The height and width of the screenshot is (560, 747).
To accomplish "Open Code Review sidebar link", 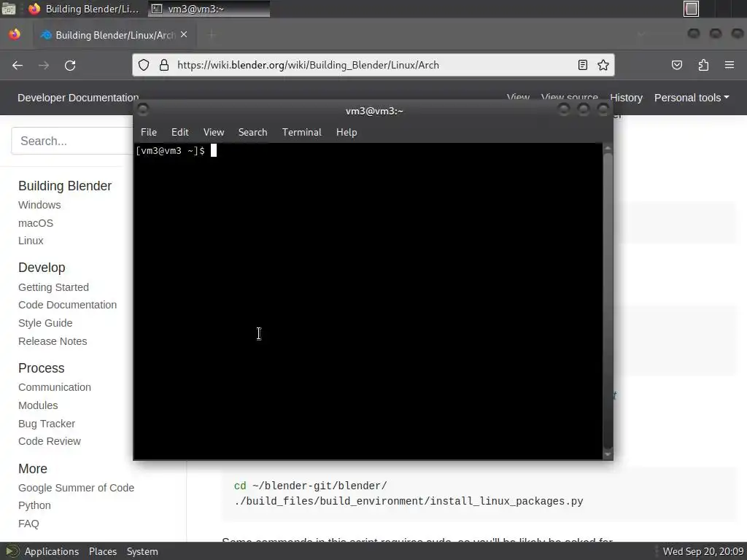I will click(x=50, y=441).
